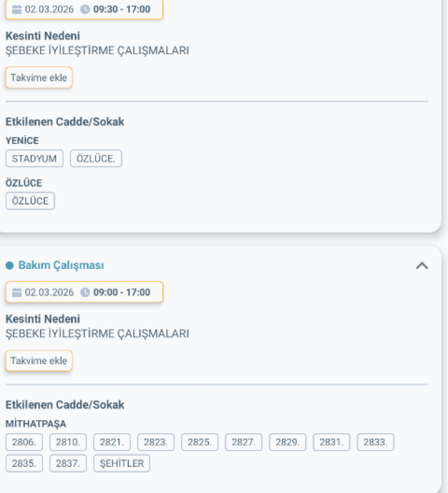This screenshot has height=493, width=448.
Task: Click the 2833. chip under MİTHATPAŞA
Action: pyautogui.click(x=375, y=442)
